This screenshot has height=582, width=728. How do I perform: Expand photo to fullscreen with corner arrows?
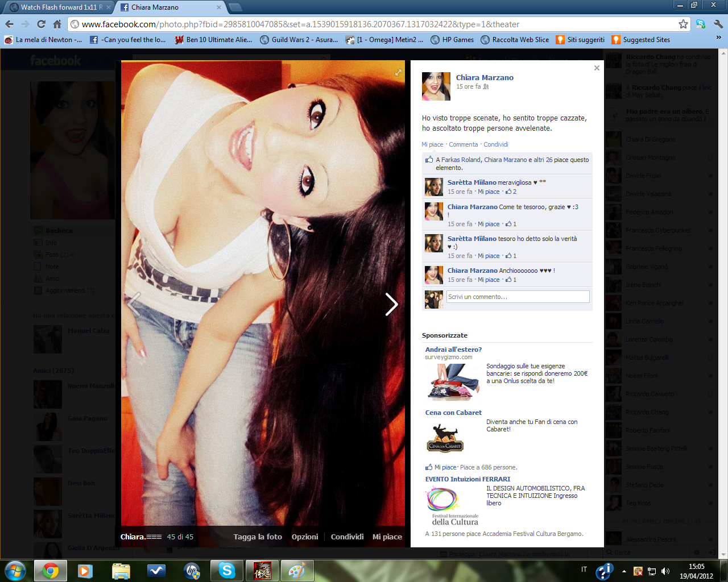pos(398,73)
